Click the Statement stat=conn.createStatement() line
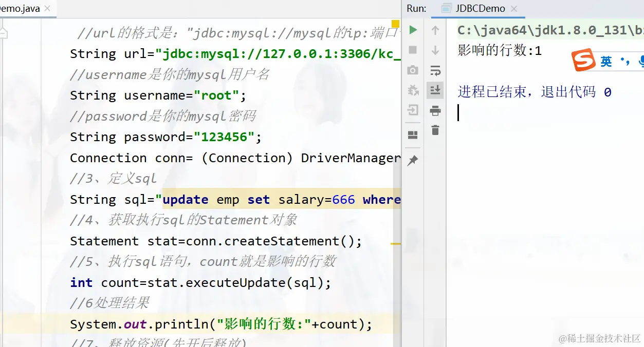 point(216,241)
